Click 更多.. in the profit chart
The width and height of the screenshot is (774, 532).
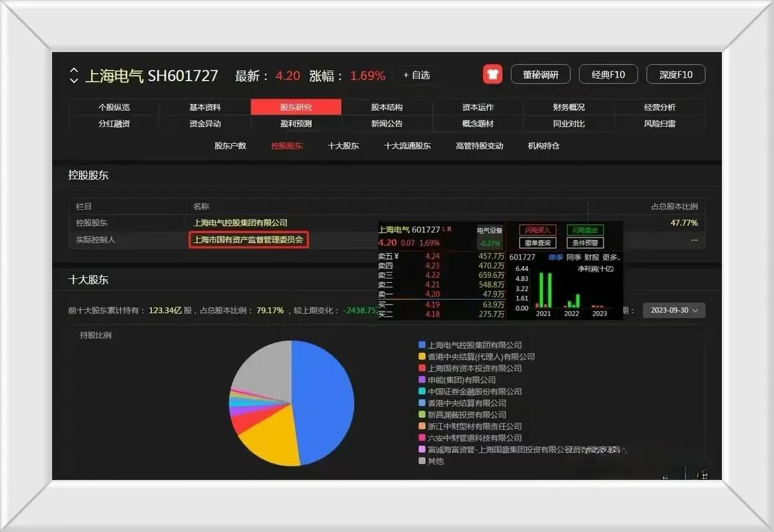point(611,257)
